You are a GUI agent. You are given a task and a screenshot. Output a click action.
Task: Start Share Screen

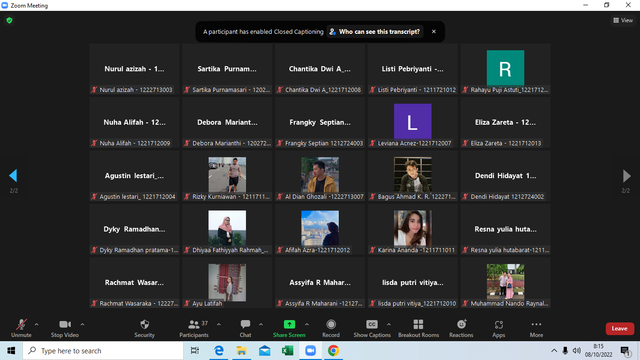(289, 328)
